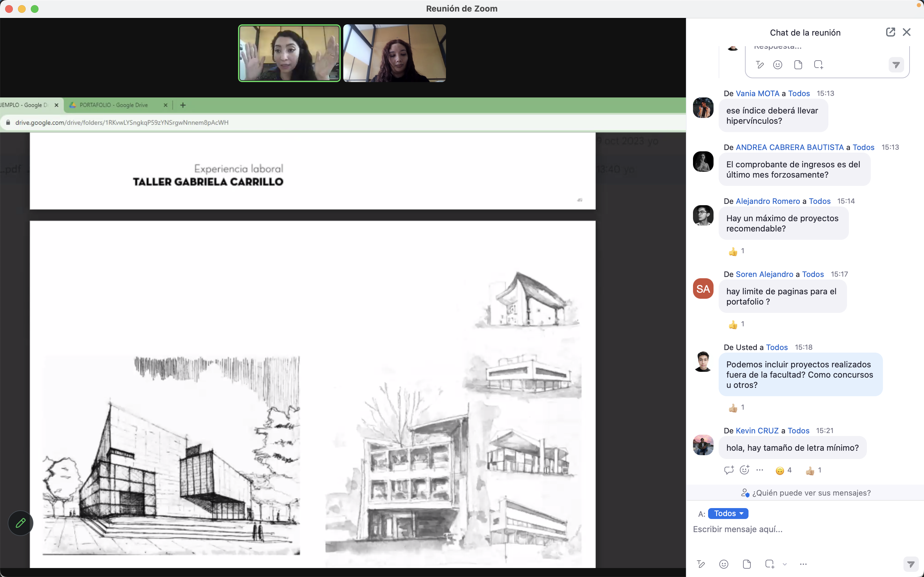Click the green annotation pencil button

pos(21,523)
